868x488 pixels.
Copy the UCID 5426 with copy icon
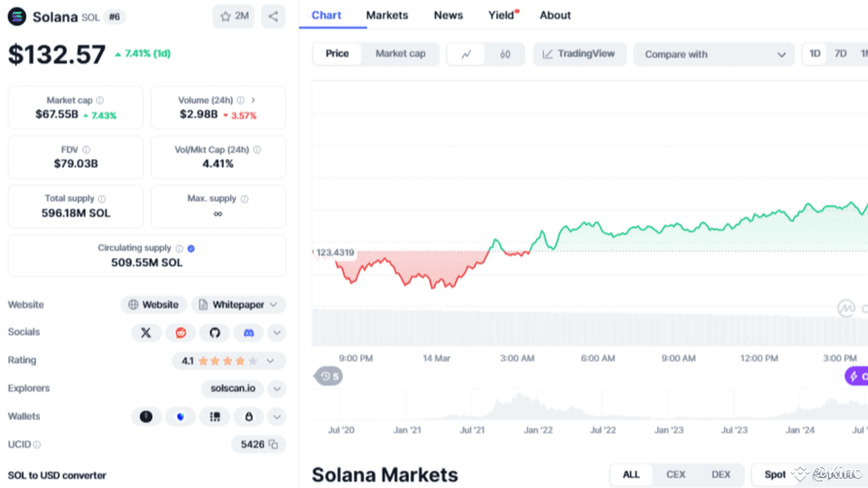273,445
